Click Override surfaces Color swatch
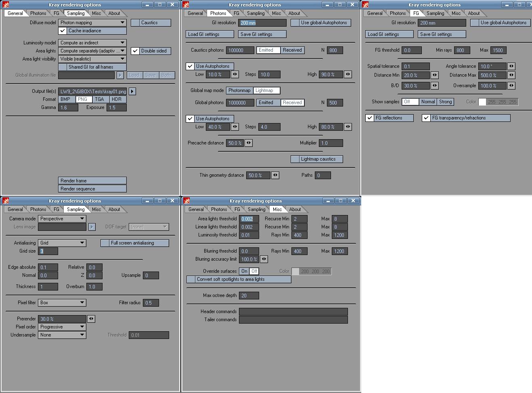532x393 pixels. click(295, 271)
